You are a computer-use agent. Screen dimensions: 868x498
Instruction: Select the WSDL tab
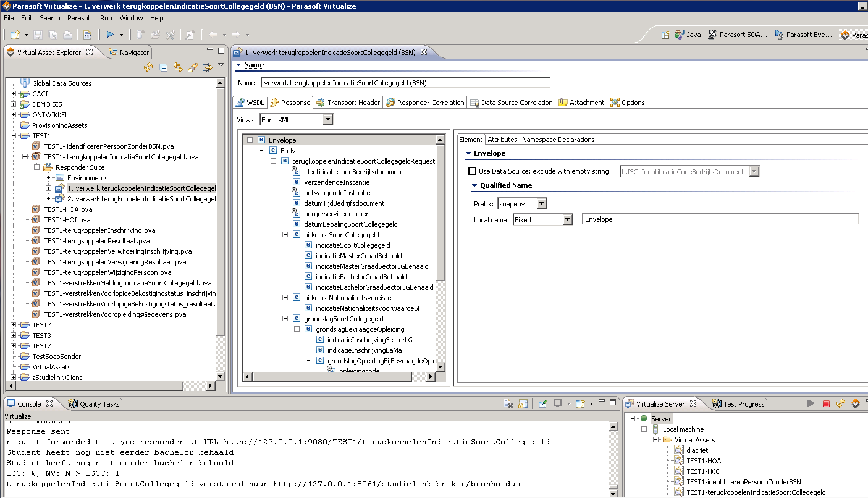[x=250, y=103]
